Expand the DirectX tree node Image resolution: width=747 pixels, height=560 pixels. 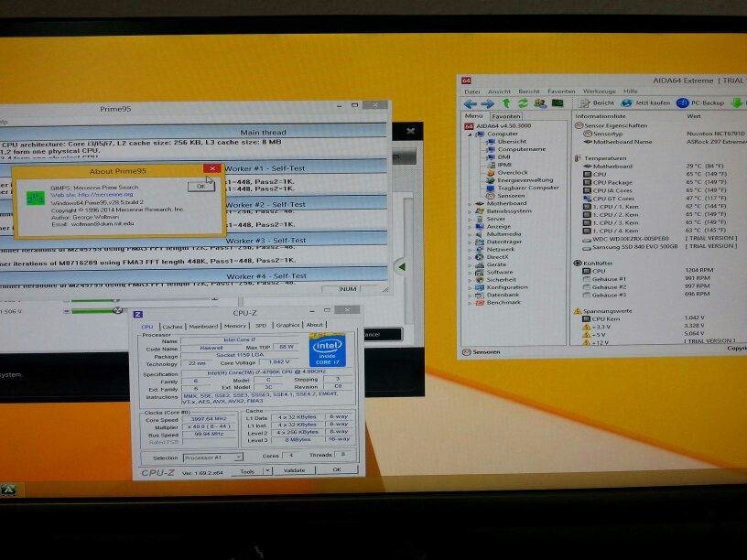coord(470,257)
